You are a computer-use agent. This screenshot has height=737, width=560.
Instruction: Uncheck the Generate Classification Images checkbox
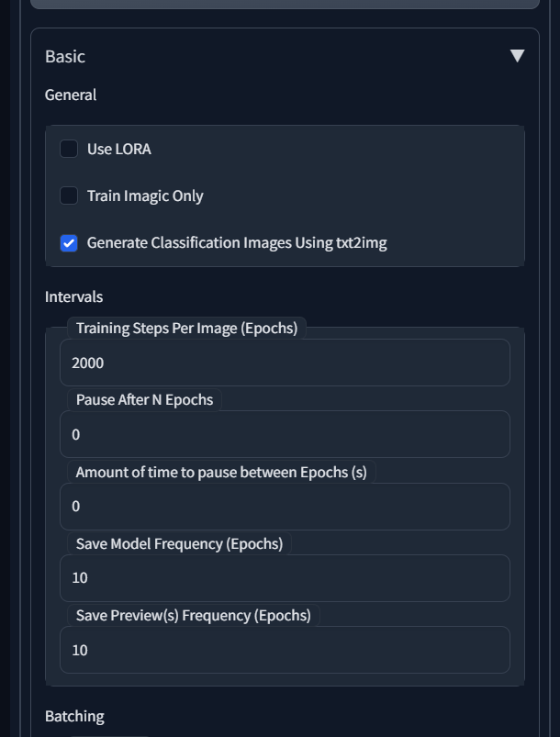click(69, 243)
